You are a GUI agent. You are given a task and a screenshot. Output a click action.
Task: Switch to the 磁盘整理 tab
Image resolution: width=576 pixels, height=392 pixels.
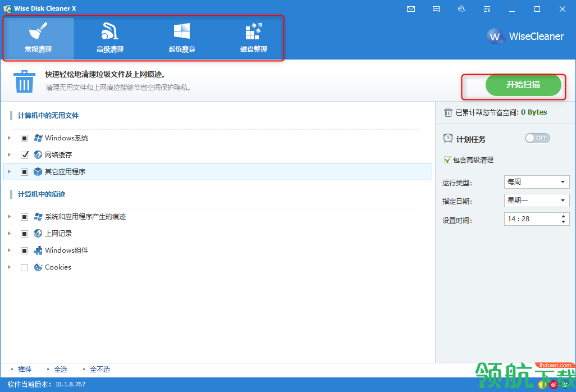(x=253, y=39)
